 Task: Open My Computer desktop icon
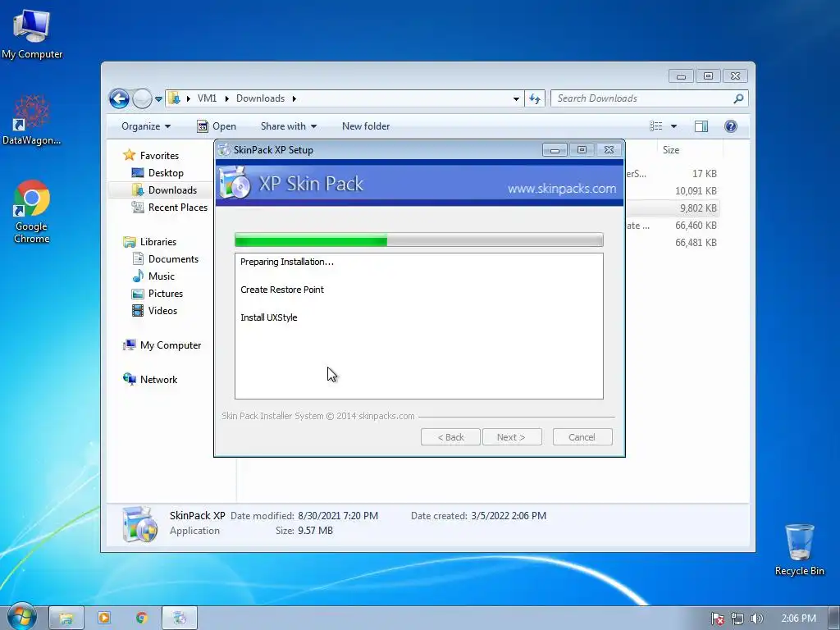32,34
